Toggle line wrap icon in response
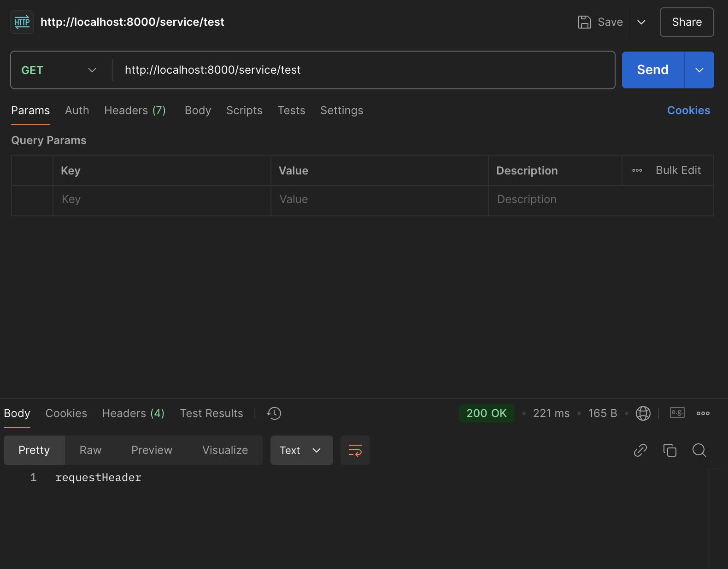728x569 pixels. (x=355, y=450)
